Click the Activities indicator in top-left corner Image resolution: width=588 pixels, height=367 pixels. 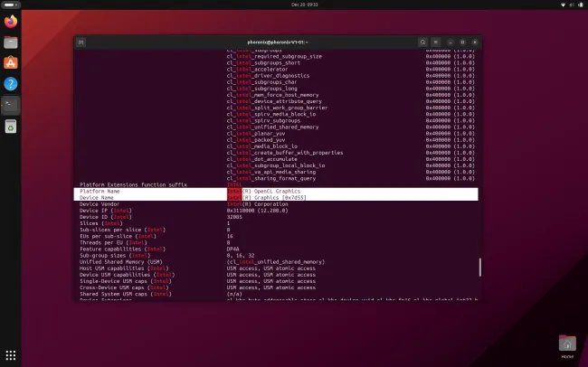(11, 5)
